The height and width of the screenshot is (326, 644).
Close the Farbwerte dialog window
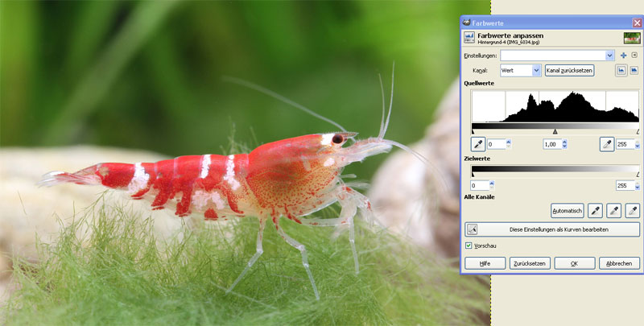click(636, 23)
